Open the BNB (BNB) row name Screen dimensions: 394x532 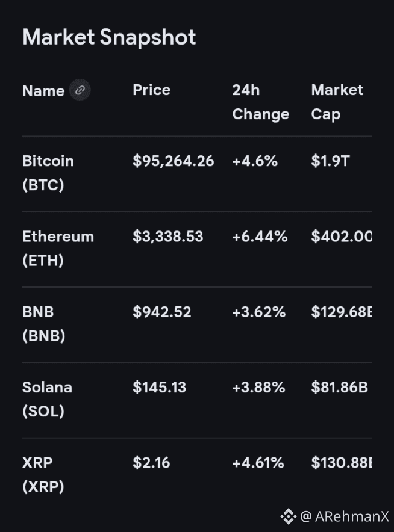[43, 324]
